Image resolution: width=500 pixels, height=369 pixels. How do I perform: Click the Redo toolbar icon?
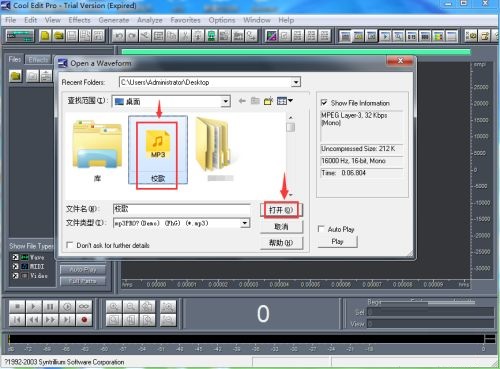(132, 35)
